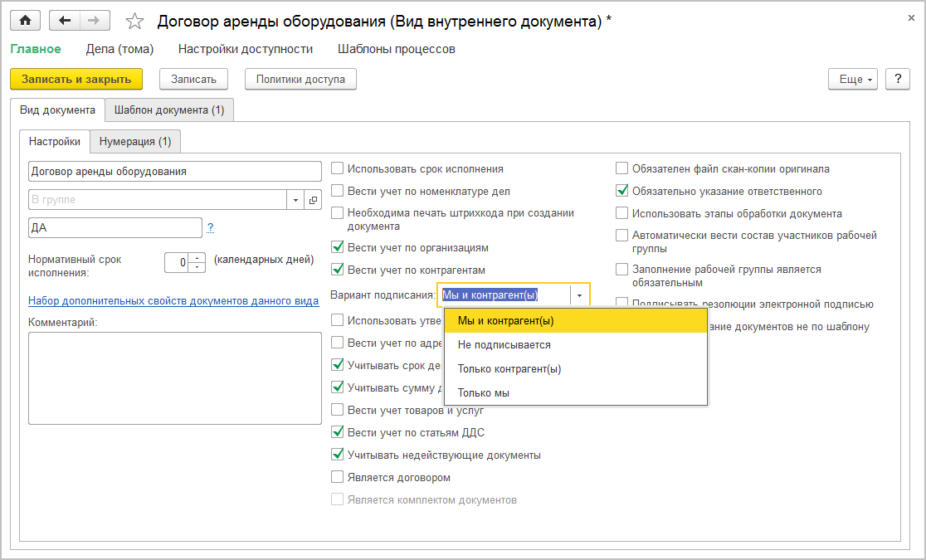Click the Home icon button
Screen dimensions: 926x560
(x=25, y=21)
